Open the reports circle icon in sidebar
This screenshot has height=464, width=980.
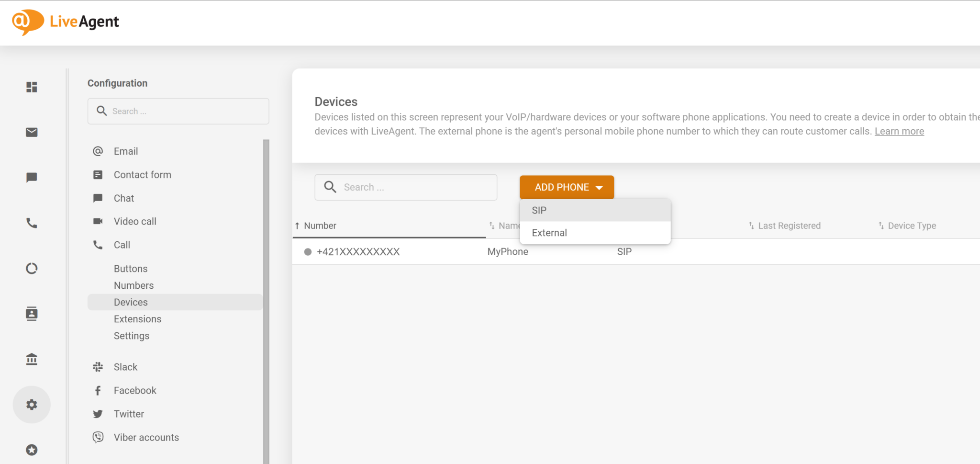[x=32, y=269]
